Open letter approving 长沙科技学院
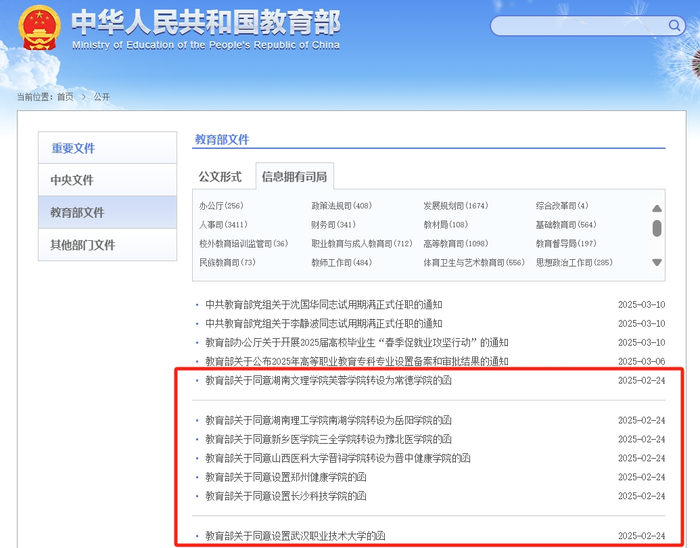Image resolution: width=700 pixels, height=548 pixels. click(286, 496)
